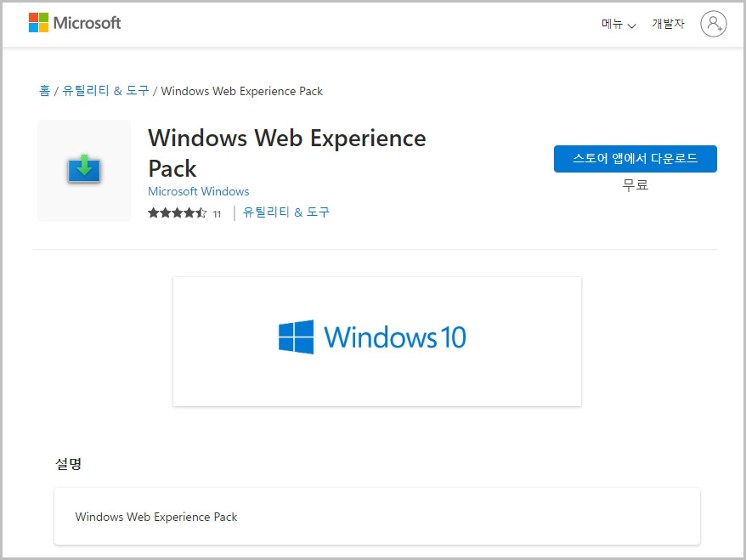Open the Microsoft Windows publisher link

(198, 191)
